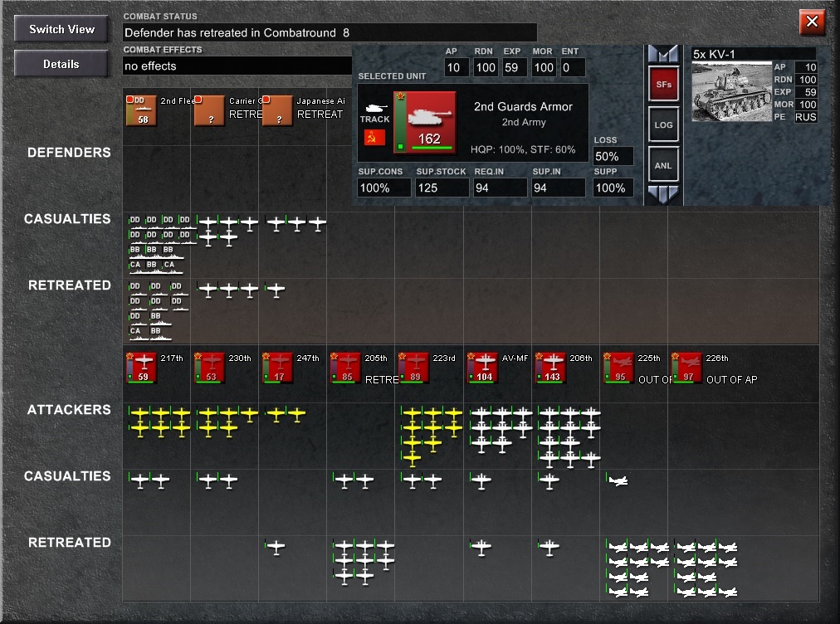The width and height of the screenshot is (840, 624).
Task: Select the 2nd Fleet defender counter
Action: 142,111
